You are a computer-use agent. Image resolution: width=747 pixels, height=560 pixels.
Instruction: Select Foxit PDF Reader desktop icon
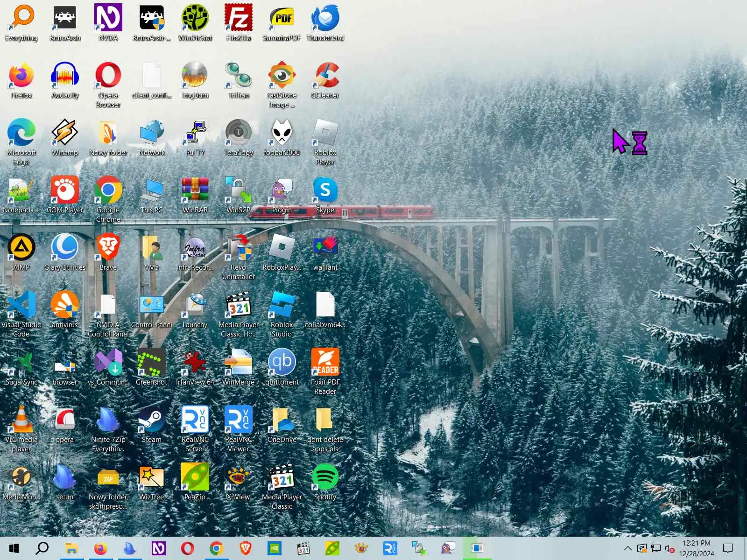[325, 371]
